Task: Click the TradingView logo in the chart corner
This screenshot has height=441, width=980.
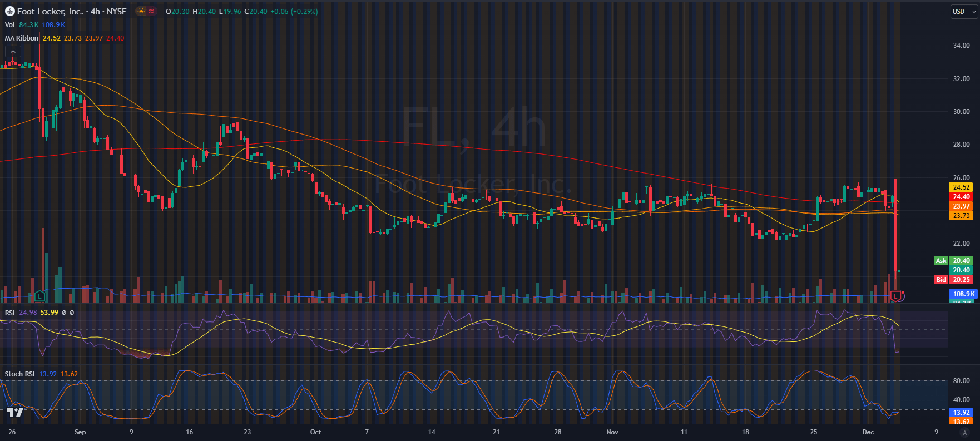Action: [x=15, y=412]
